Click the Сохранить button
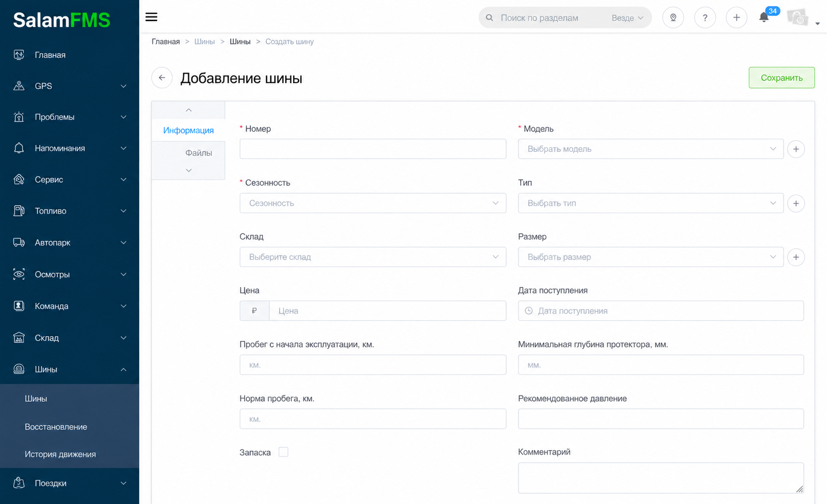Viewport: 827px width, 504px height. (782, 78)
